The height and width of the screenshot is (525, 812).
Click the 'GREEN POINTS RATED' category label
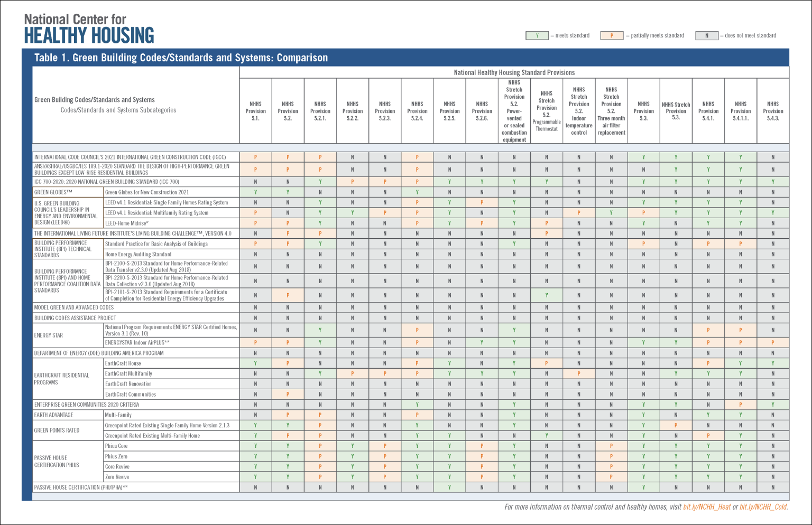tap(57, 430)
